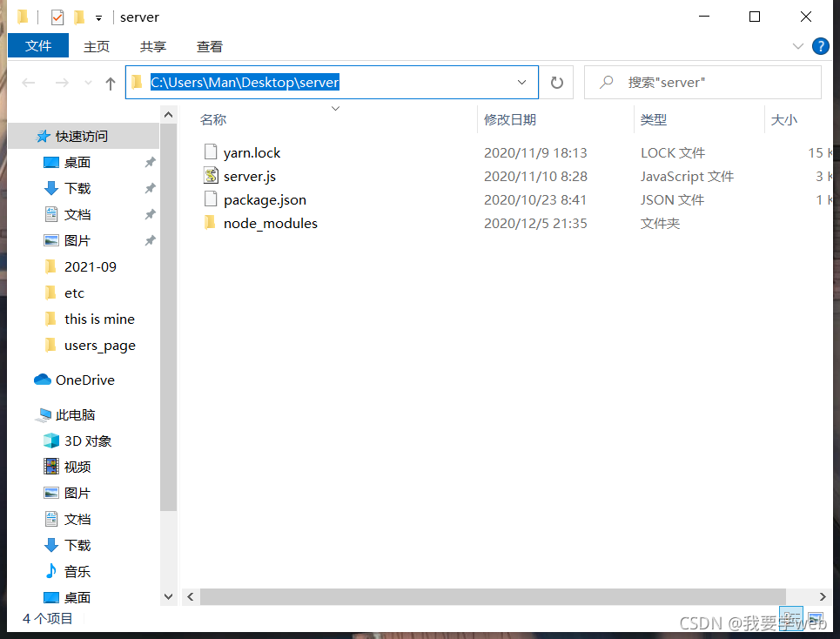Viewport: 840px width, 639px height.
Task: Select the node_modules folder icon
Action: coord(210,223)
